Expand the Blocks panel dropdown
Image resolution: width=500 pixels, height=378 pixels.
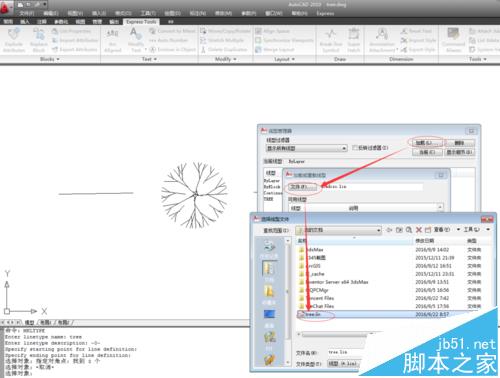[x=49, y=59]
